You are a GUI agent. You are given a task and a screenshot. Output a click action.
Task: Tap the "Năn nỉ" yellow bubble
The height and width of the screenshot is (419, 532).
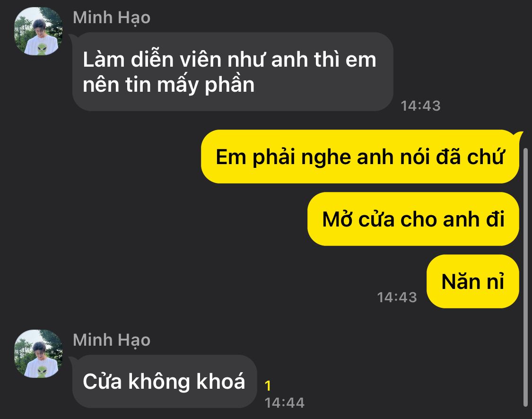pyautogui.click(x=472, y=281)
